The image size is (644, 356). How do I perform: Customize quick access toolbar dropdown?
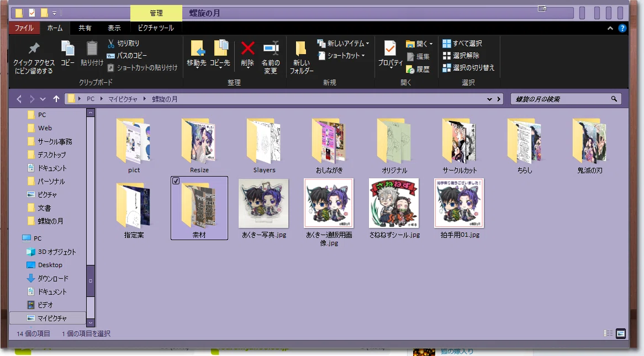(x=54, y=14)
